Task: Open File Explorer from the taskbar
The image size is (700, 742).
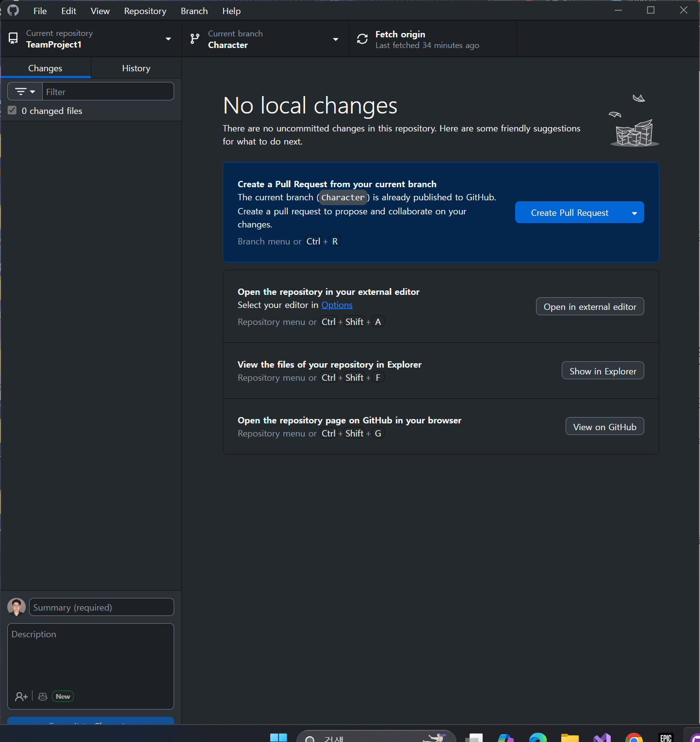Action: click(570, 737)
